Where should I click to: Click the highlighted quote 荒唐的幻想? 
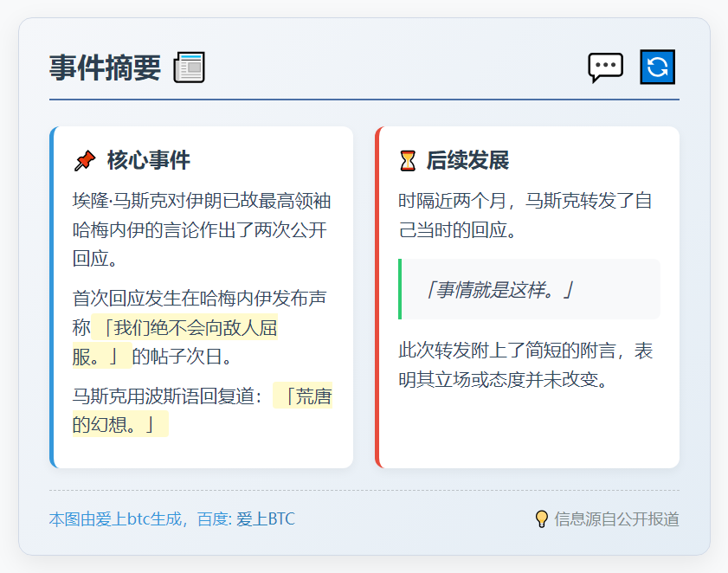(x=203, y=410)
